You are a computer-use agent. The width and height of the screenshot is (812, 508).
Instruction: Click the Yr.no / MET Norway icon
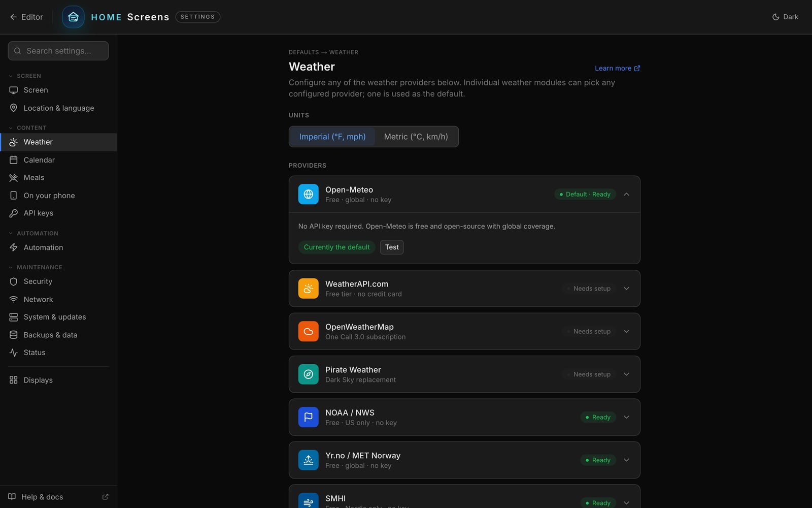coord(308,460)
